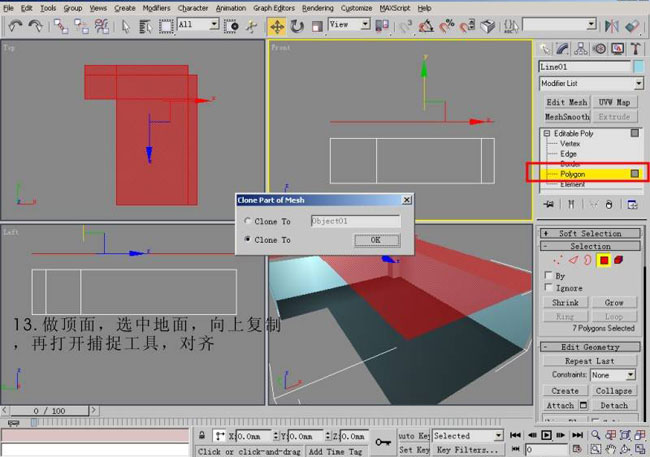650x457 pixels.
Task: Click the Undo arrow icon
Action: coord(13,25)
